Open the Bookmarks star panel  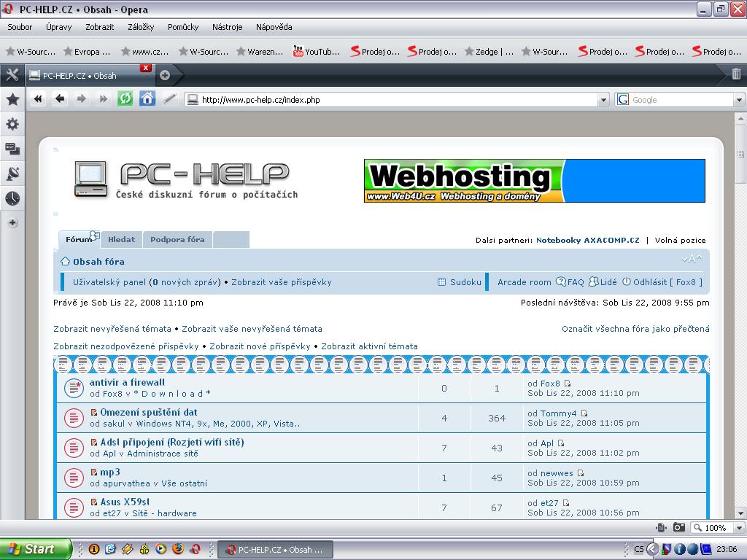click(12, 99)
